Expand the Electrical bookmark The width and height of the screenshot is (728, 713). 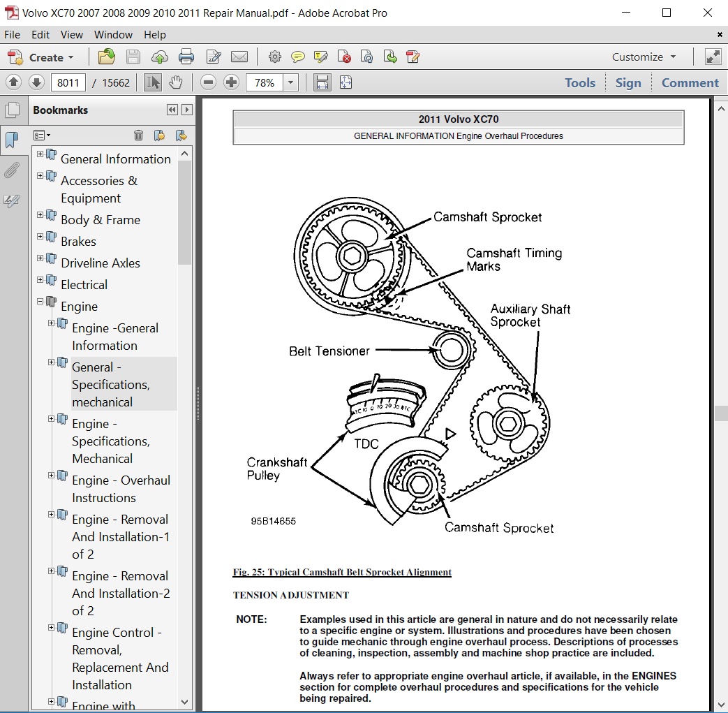40,279
